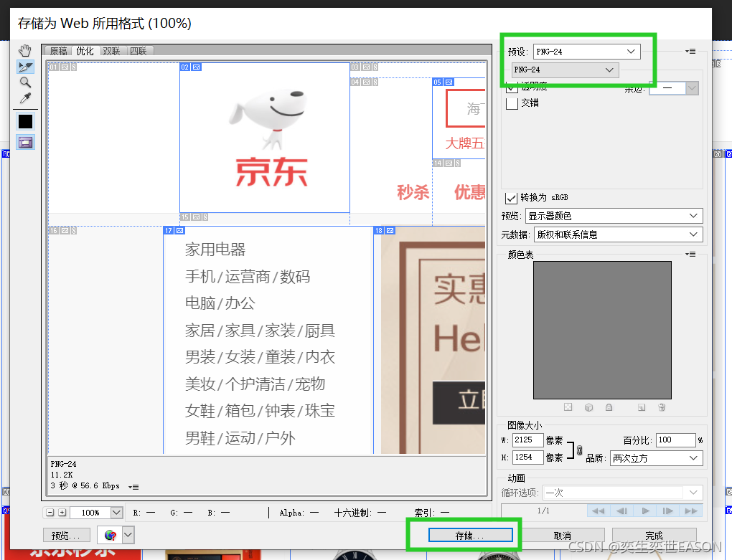
Task: Switch to the 原稿 tab
Action: click(58, 51)
